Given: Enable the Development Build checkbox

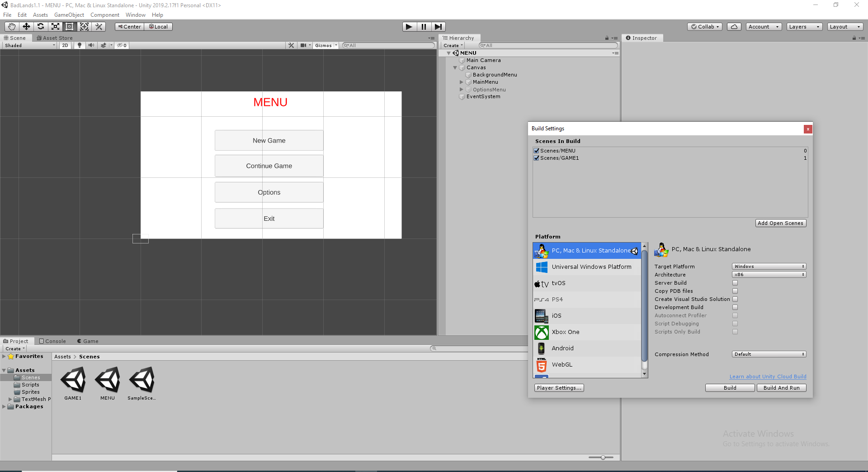Looking at the screenshot, I should pyautogui.click(x=735, y=307).
